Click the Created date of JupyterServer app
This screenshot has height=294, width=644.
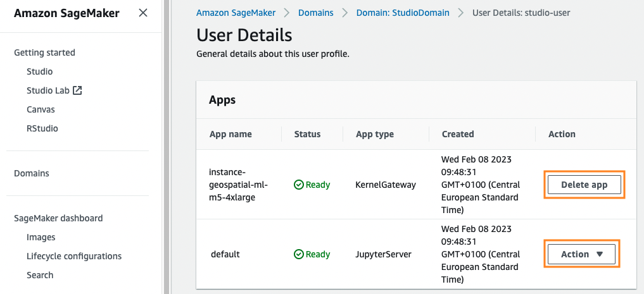pyautogui.click(x=481, y=254)
